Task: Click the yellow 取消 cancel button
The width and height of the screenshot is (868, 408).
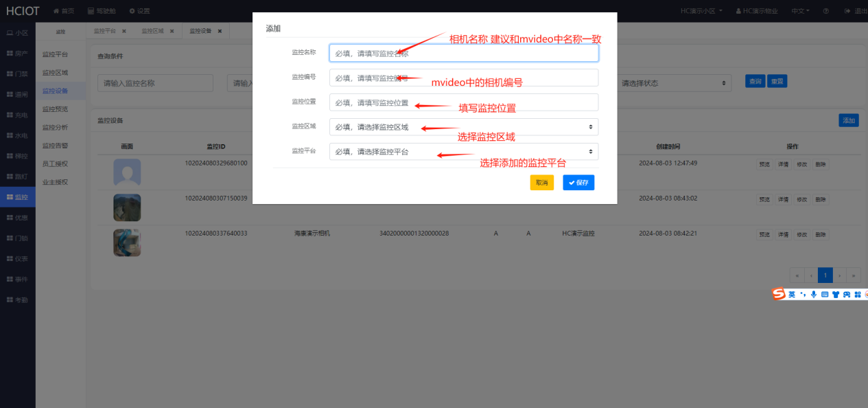Action: click(x=541, y=183)
